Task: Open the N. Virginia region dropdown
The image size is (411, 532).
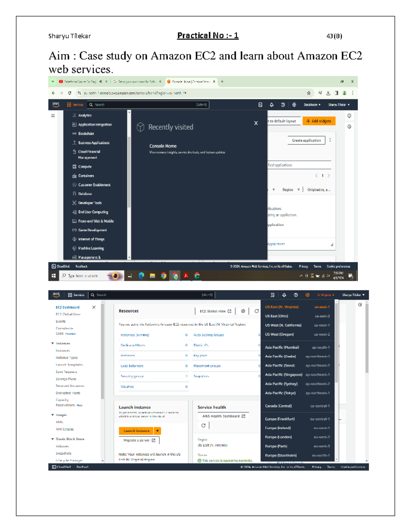Action: (324, 294)
